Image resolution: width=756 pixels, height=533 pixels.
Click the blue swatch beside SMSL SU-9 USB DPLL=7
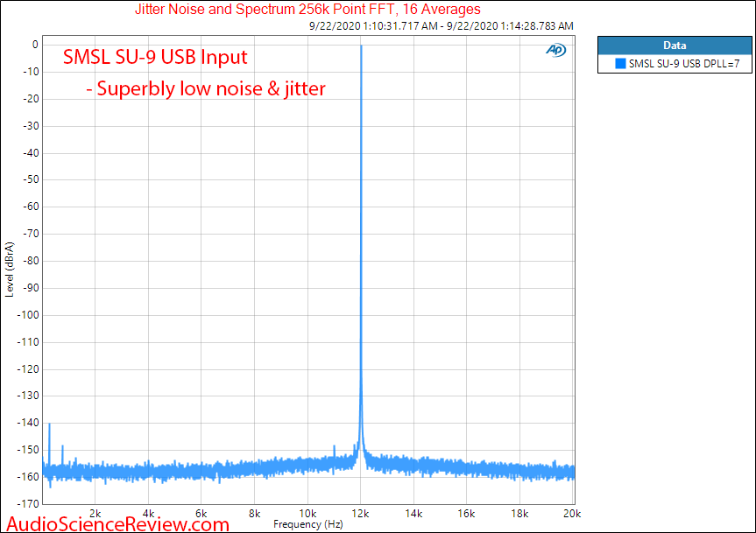click(620, 64)
